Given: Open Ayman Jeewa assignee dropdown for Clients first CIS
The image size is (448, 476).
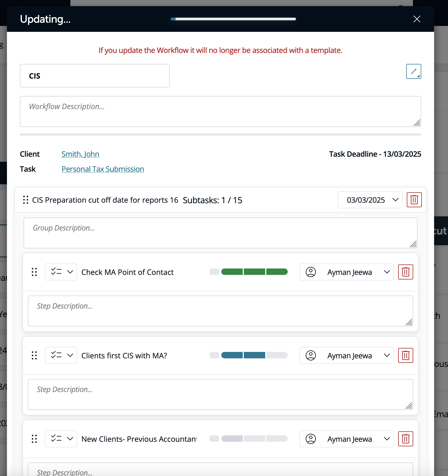Looking at the screenshot, I should (x=347, y=355).
